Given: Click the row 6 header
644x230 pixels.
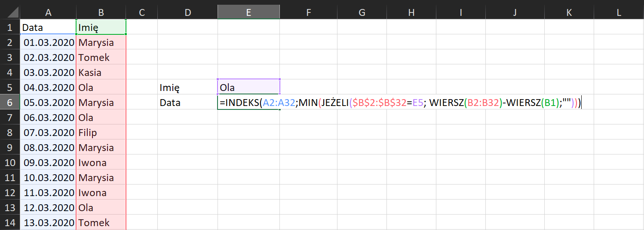Looking at the screenshot, I should (x=10, y=103).
